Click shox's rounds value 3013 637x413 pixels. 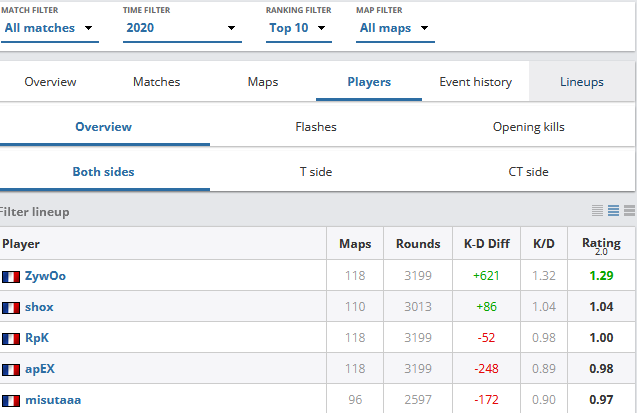click(418, 307)
